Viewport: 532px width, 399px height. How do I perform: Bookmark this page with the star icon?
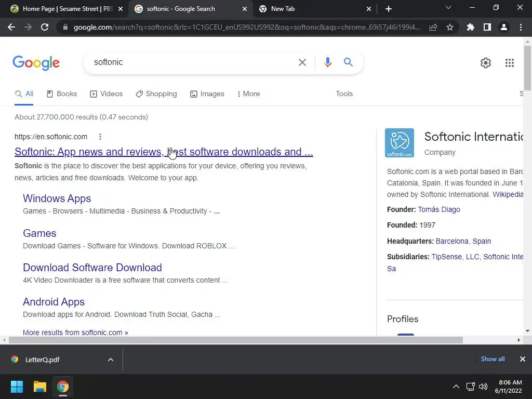[450, 27]
